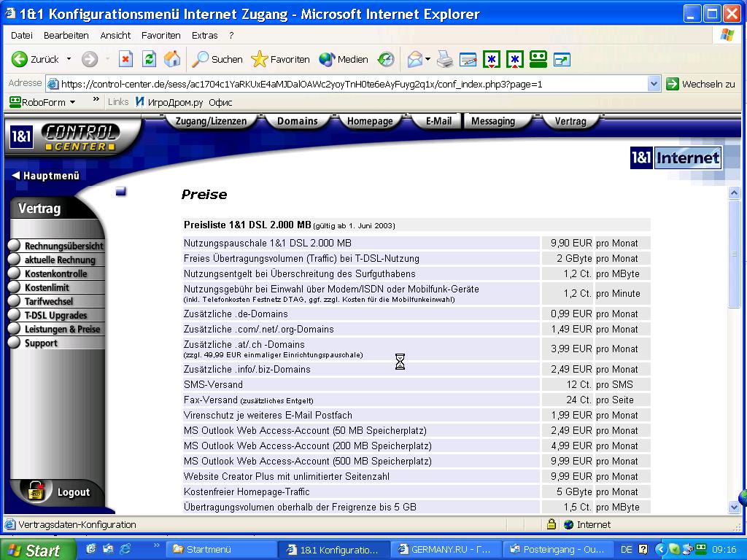Open the Extras menu

point(204,35)
